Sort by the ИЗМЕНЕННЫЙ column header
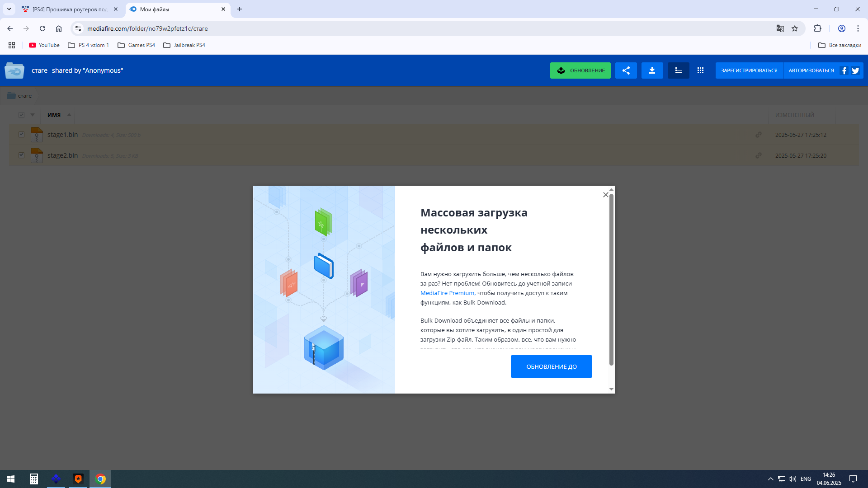 click(794, 115)
